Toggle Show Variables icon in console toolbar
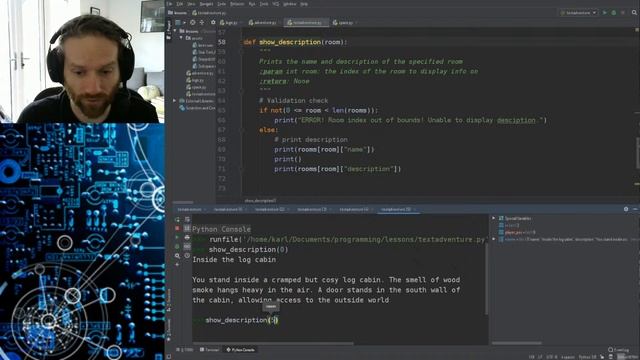640x360 pixels. (187, 247)
